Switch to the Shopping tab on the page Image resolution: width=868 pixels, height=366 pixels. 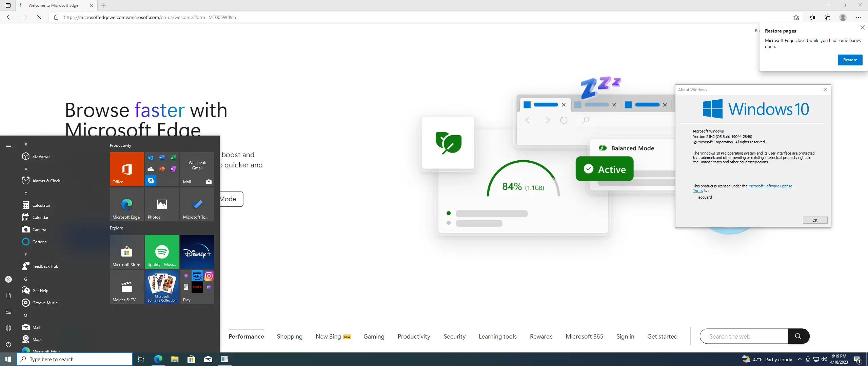(289, 336)
